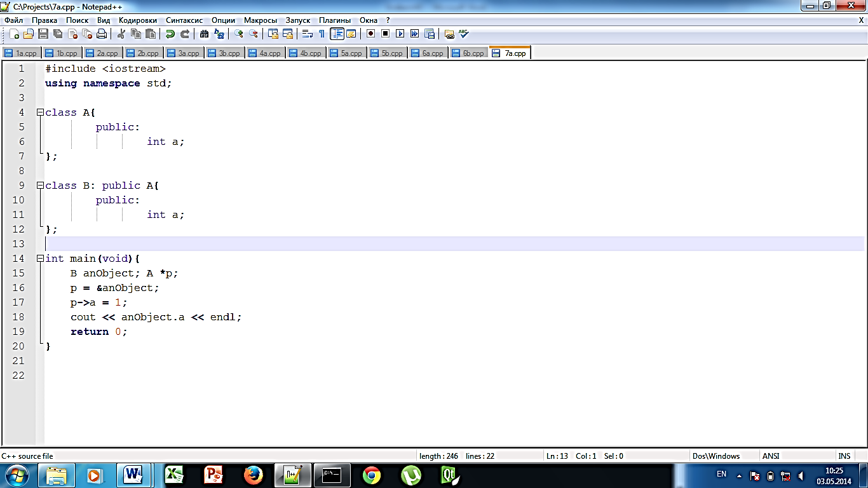Collapse the main function fold marker
868x488 pixels.
40,259
